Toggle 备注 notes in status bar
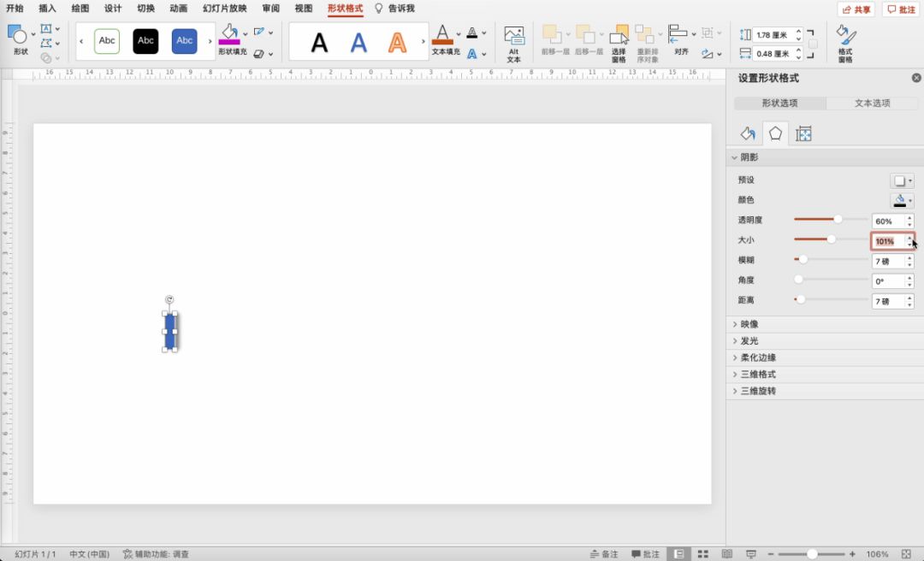 click(604, 554)
